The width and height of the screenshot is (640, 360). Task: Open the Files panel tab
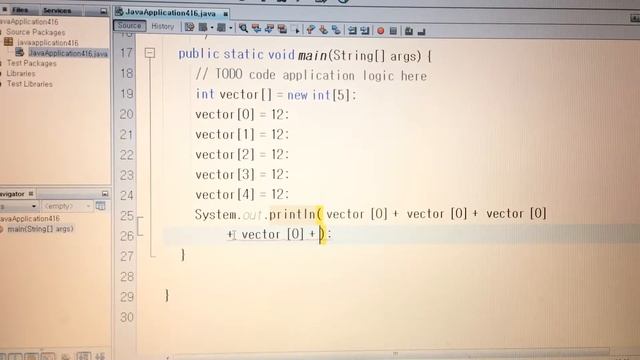[x=19, y=10]
